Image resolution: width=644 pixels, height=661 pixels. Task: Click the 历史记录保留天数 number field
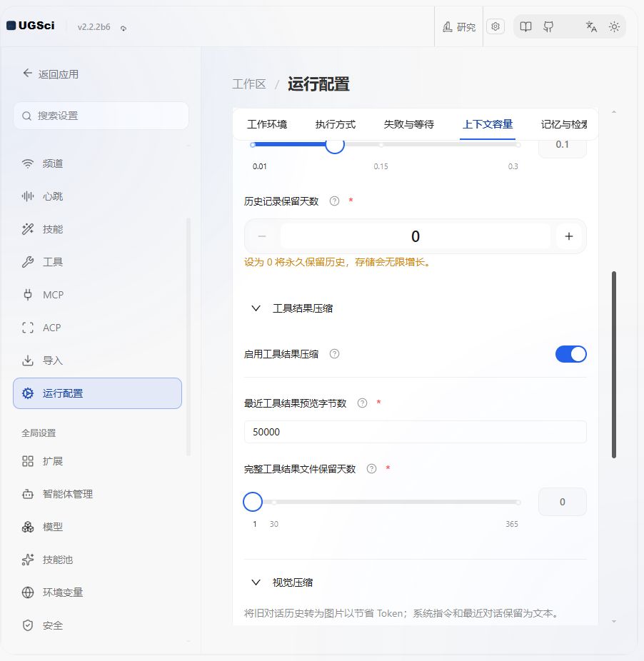[416, 236]
